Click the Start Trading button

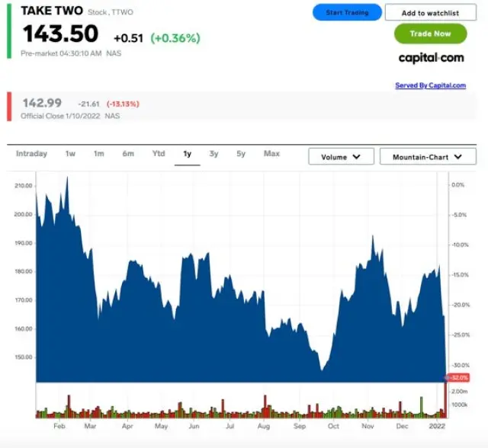click(x=347, y=12)
